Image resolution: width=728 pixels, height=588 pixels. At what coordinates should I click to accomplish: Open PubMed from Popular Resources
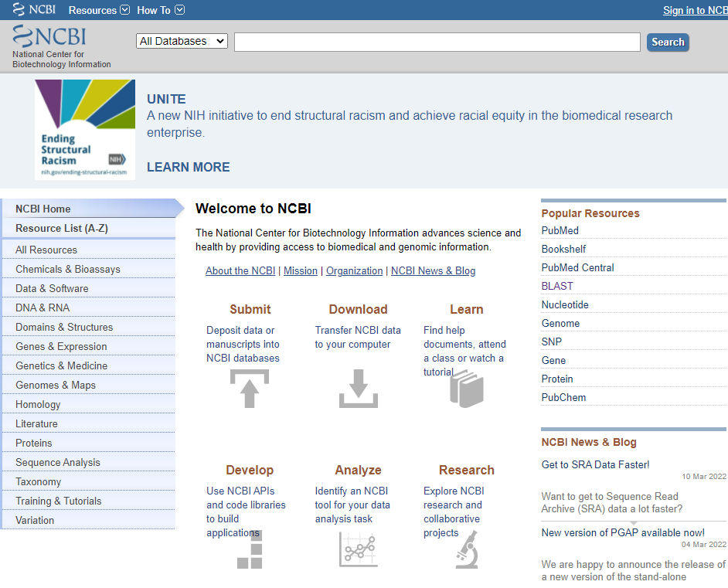click(560, 230)
